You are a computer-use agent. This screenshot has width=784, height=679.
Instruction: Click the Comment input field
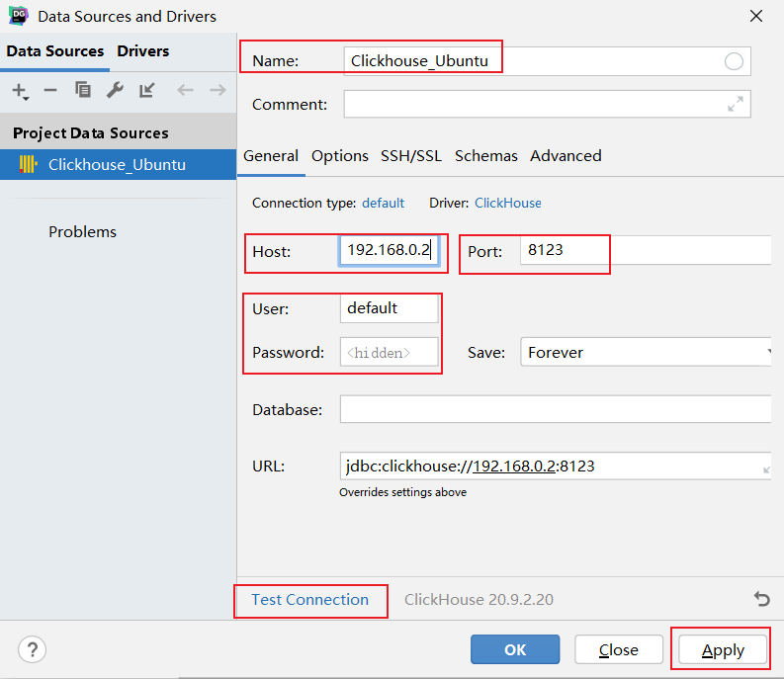click(x=547, y=104)
